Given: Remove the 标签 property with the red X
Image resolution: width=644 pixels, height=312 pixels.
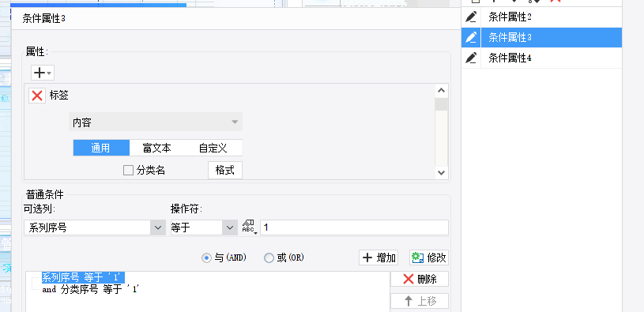Looking at the screenshot, I should click(37, 96).
